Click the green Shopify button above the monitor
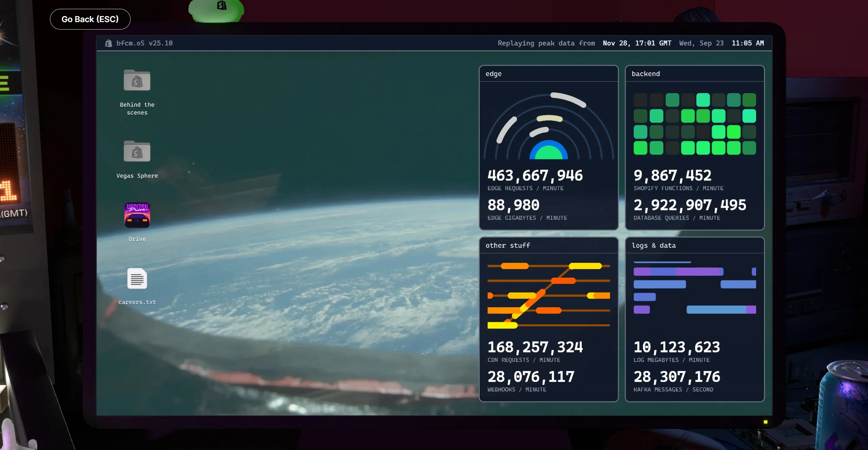This screenshot has width=868, height=450. tap(216, 11)
